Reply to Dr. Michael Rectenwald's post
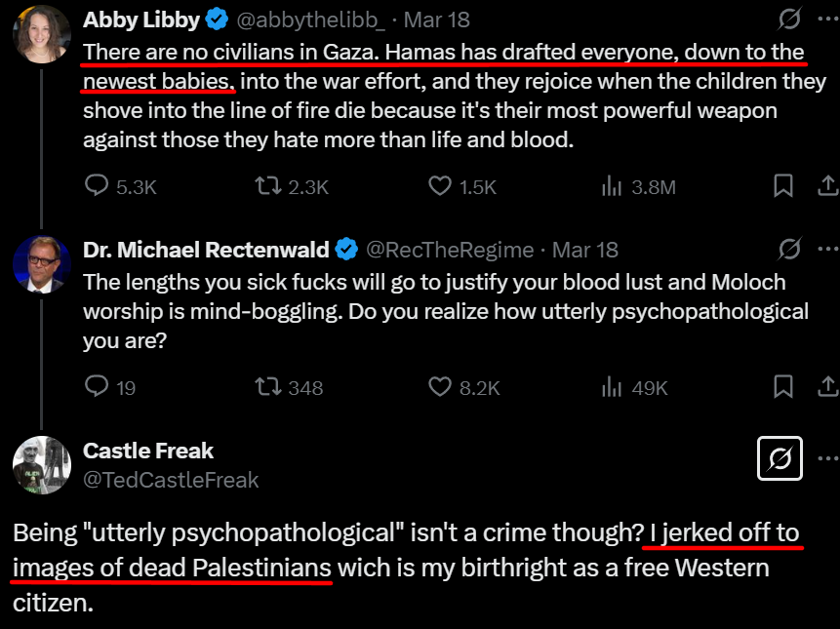840x629 pixels. (97, 387)
